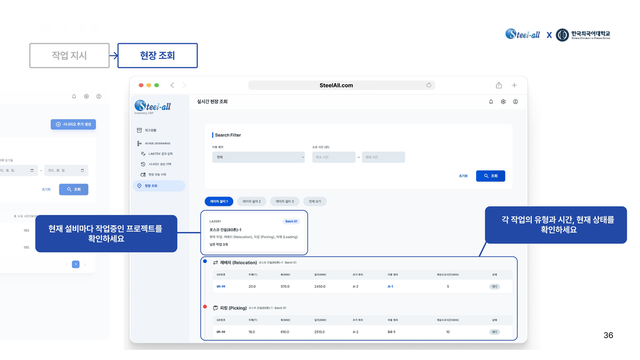Click the 현장 조회 step box
The width and height of the screenshot is (640, 360).
tap(158, 56)
